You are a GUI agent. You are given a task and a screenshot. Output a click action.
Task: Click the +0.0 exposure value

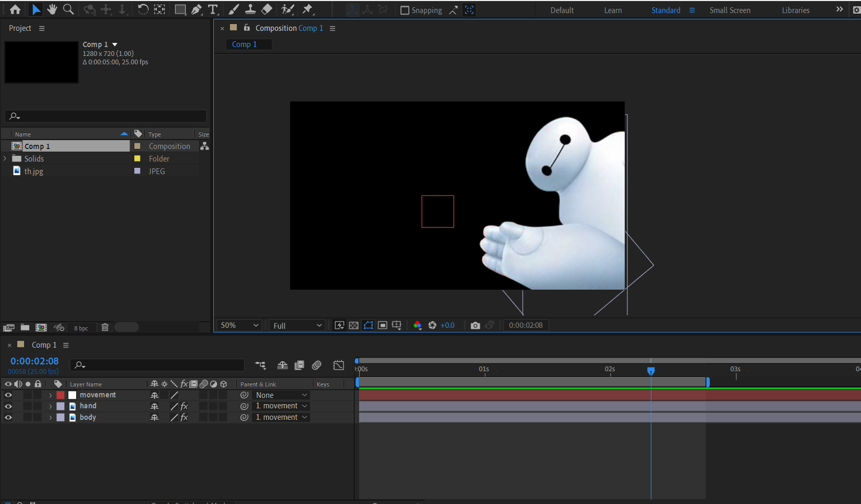tap(447, 325)
